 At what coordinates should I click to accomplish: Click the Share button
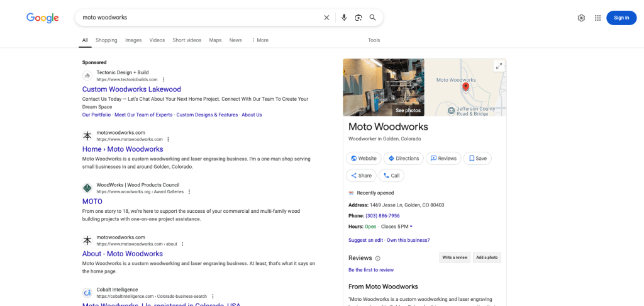coord(361,176)
